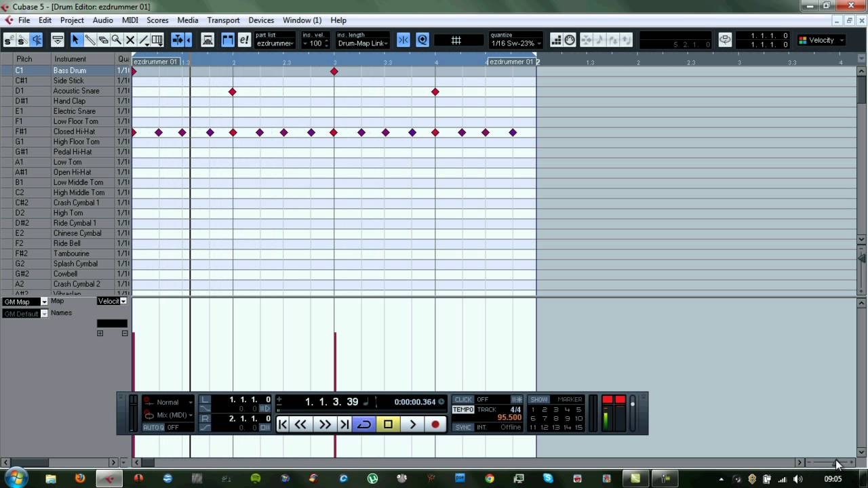868x488 pixels.
Task: Open the Scores menu
Action: pyautogui.click(x=157, y=20)
